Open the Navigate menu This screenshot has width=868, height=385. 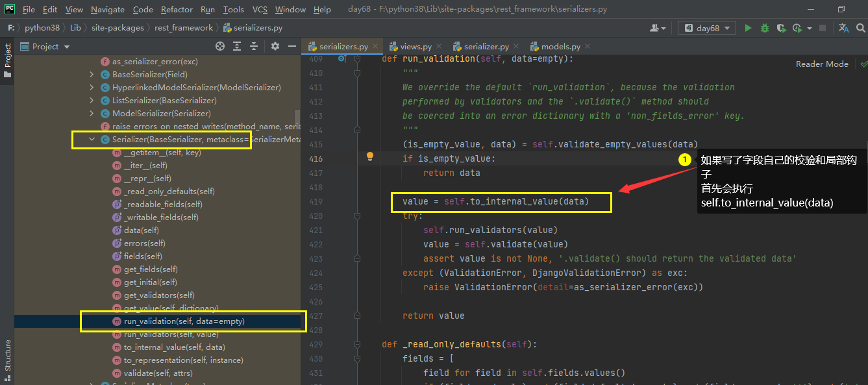pos(108,9)
